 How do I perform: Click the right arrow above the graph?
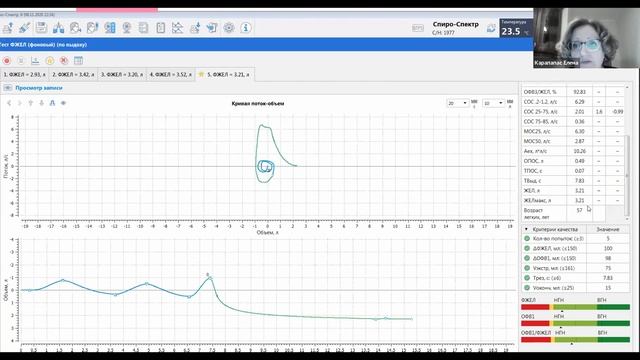click(20, 103)
